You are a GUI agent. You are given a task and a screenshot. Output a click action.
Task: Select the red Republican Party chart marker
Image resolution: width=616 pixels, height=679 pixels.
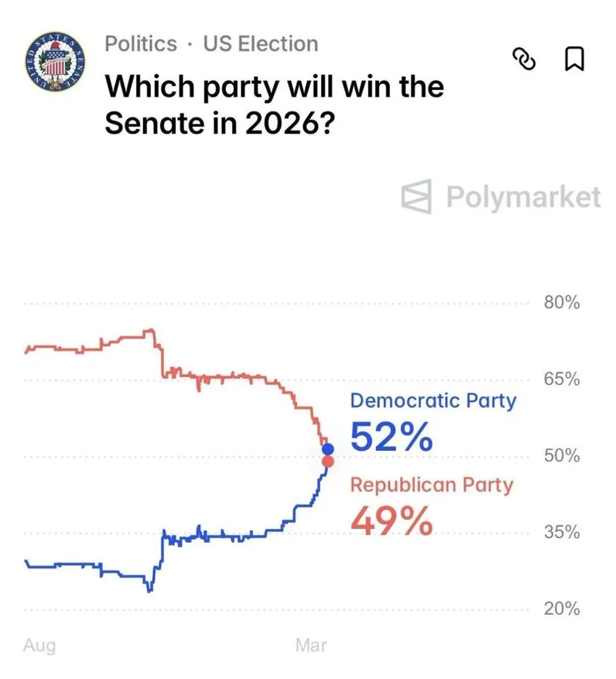[328, 462]
